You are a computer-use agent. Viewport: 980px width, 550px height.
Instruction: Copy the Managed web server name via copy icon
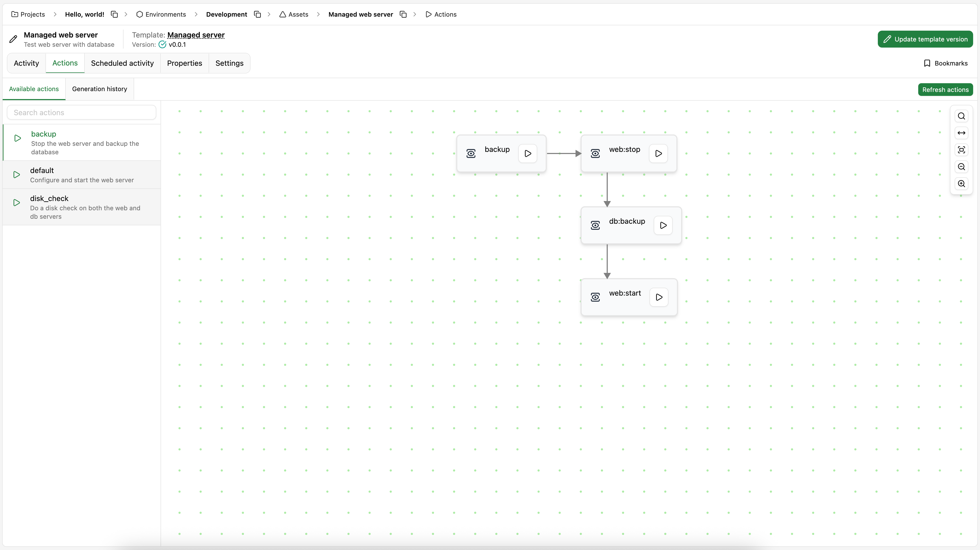pyautogui.click(x=403, y=14)
